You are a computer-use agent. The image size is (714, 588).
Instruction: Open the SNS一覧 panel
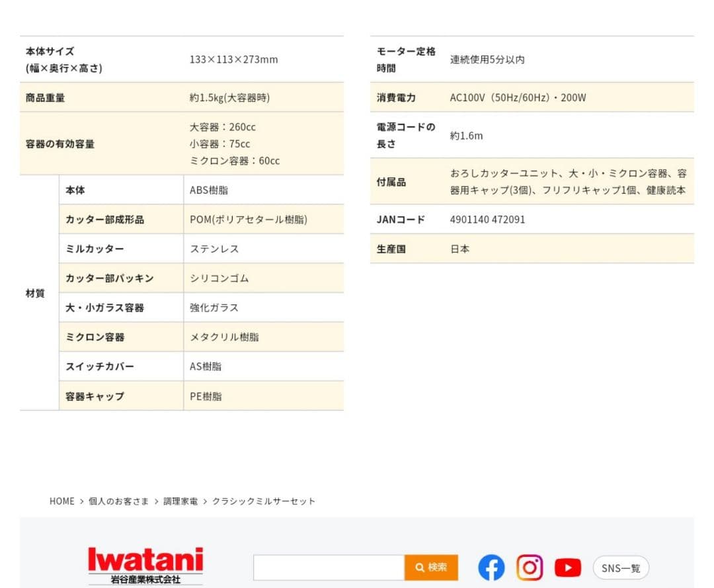click(620, 567)
